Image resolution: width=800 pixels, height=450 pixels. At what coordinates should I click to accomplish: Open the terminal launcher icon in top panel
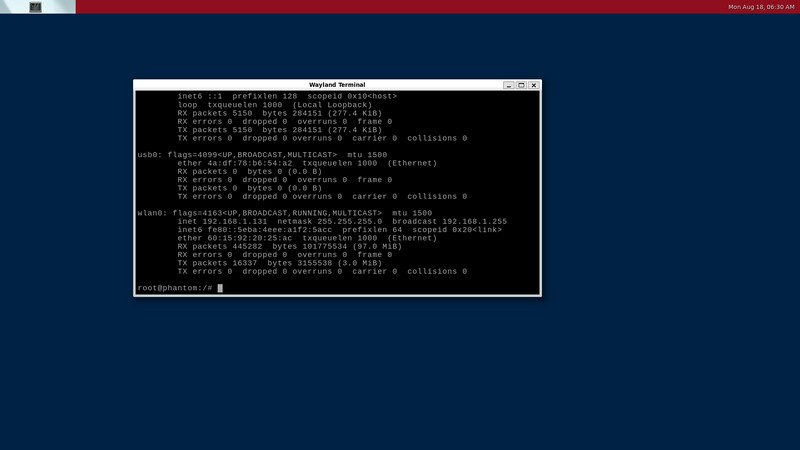tap(35, 7)
